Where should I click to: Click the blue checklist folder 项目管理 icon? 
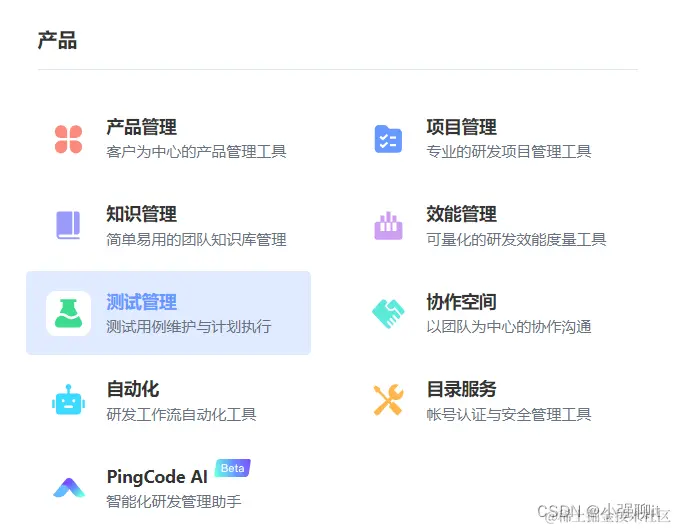[388, 139]
